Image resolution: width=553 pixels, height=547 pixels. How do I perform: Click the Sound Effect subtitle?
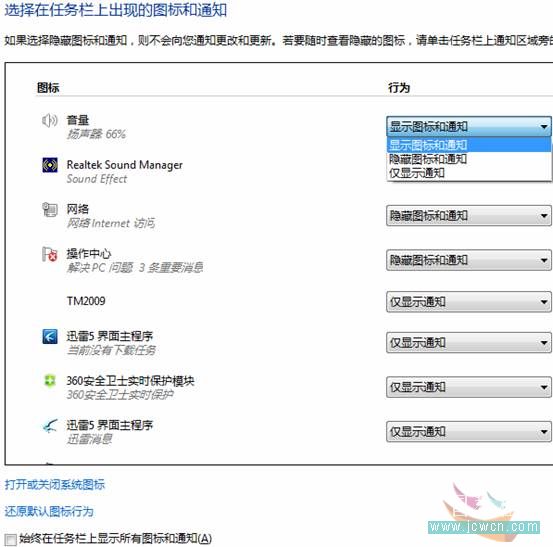[97, 179]
